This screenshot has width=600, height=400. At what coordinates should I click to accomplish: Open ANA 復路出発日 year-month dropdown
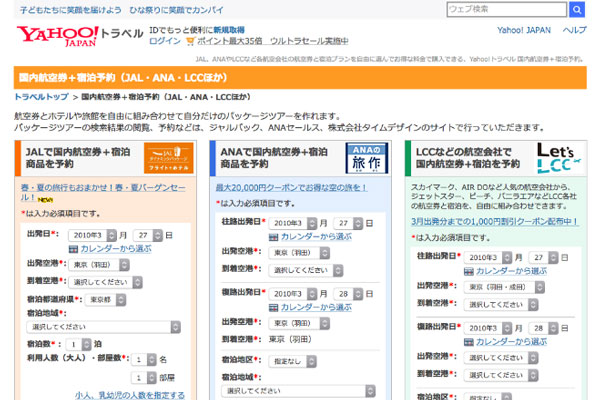click(293, 294)
